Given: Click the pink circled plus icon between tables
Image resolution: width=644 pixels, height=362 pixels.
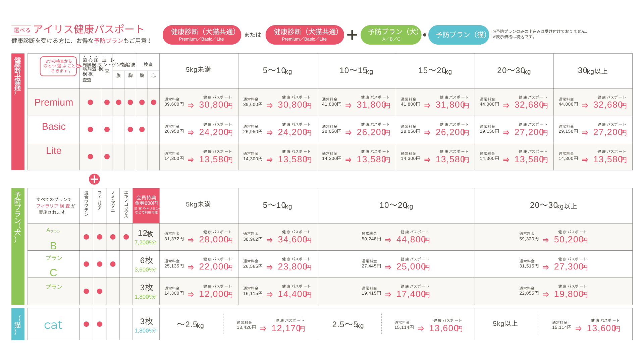Looking at the screenshot, I should 94,179.
